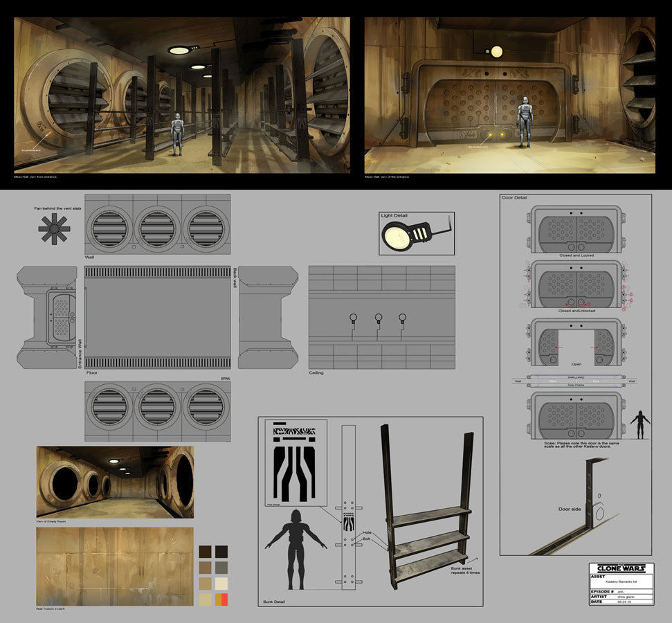Click the "Bolt" callout label

click(366, 539)
